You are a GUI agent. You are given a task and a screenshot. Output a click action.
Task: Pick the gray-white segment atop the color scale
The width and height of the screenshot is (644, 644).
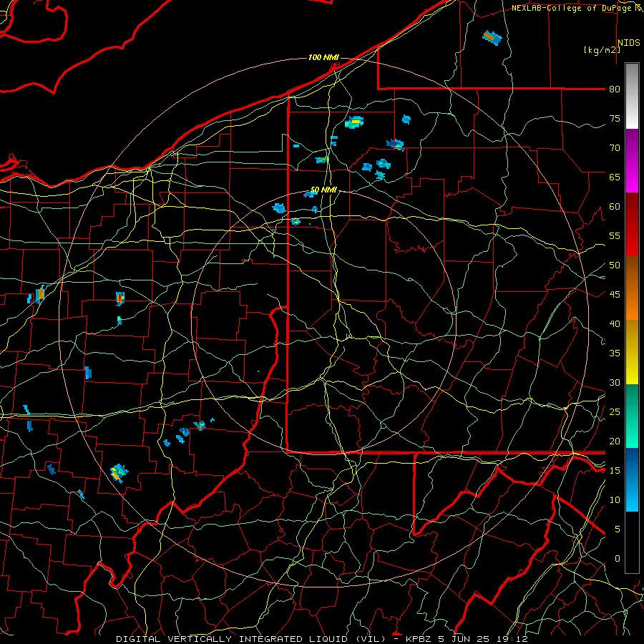[632, 96]
